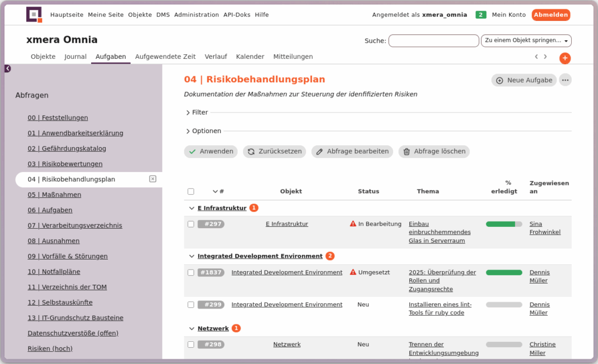Click the green notification badge showing 2
Viewport: 598px width, 364px height.
tap(481, 15)
